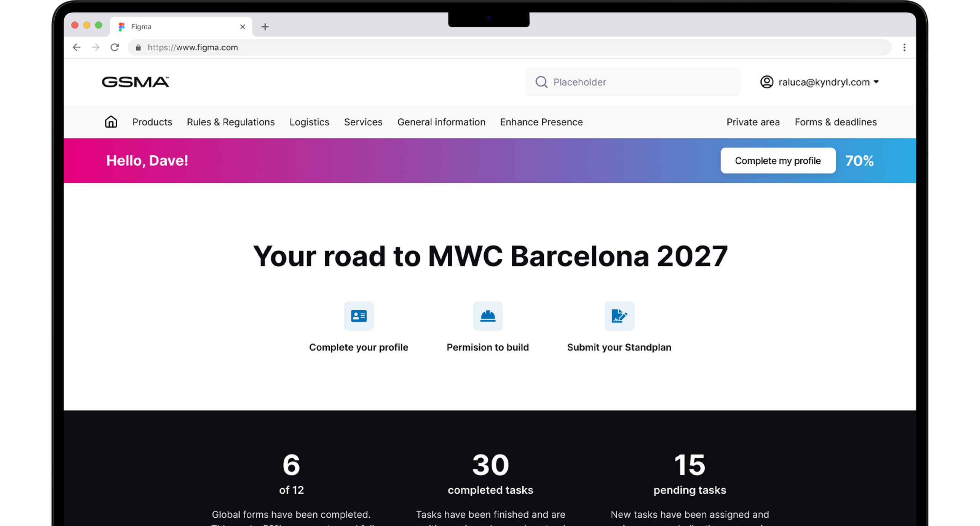The height and width of the screenshot is (526, 980).
Task: Open the Products menu
Action: point(152,122)
